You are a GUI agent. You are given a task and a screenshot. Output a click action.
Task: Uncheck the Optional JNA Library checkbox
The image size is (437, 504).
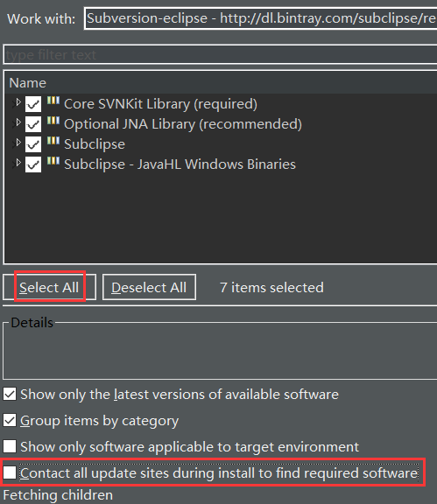tap(33, 124)
